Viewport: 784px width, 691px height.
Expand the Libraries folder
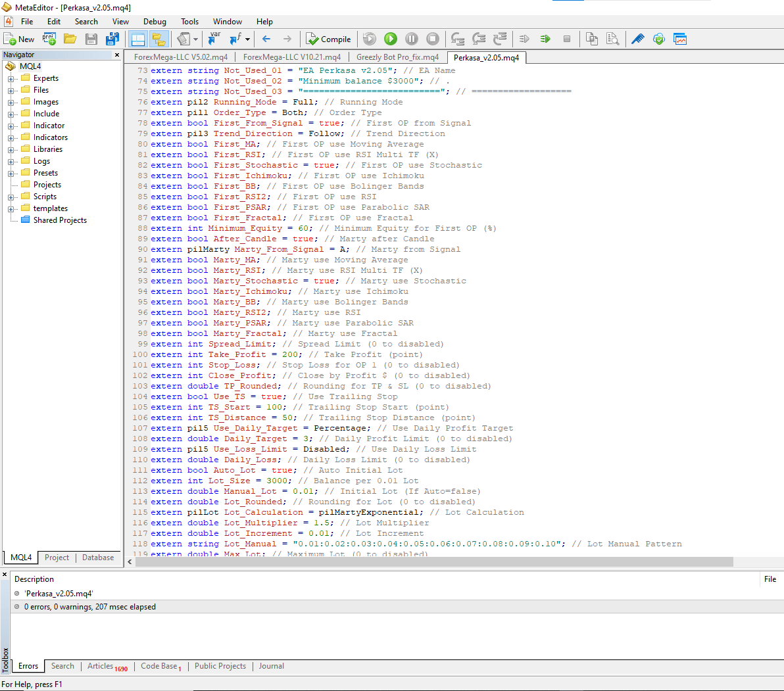(11, 149)
